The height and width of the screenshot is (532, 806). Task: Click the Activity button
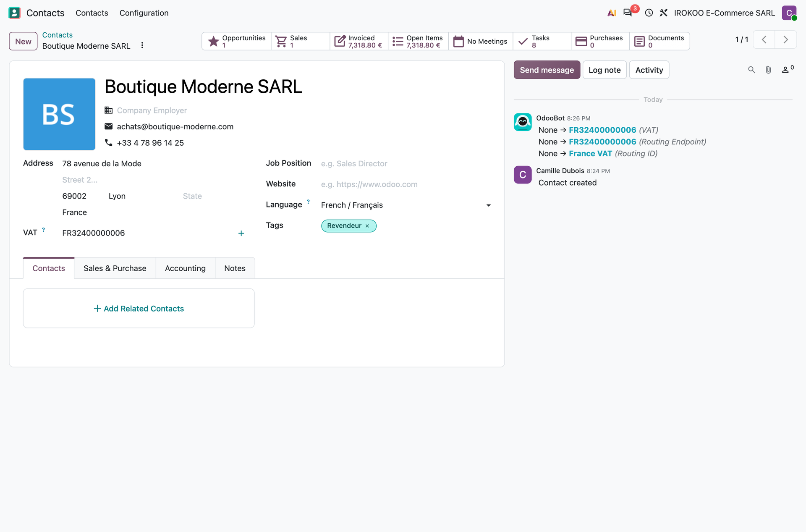[649, 70]
